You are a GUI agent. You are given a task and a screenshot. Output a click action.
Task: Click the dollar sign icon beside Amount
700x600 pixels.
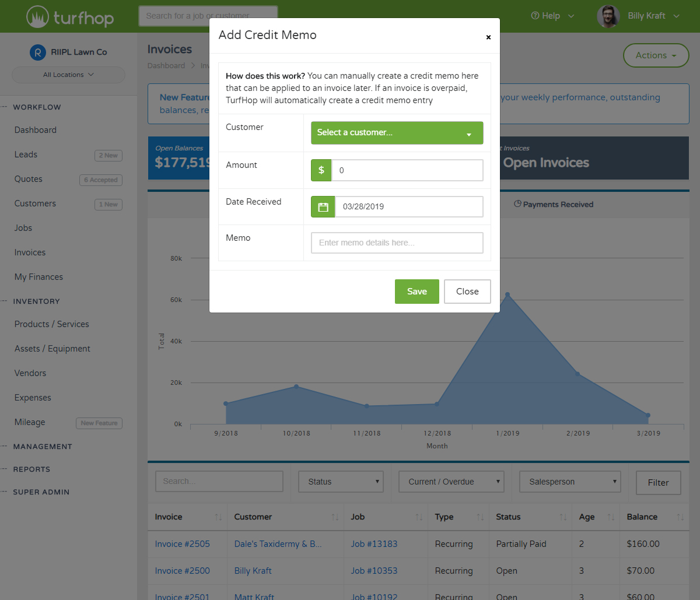click(321, 170)
